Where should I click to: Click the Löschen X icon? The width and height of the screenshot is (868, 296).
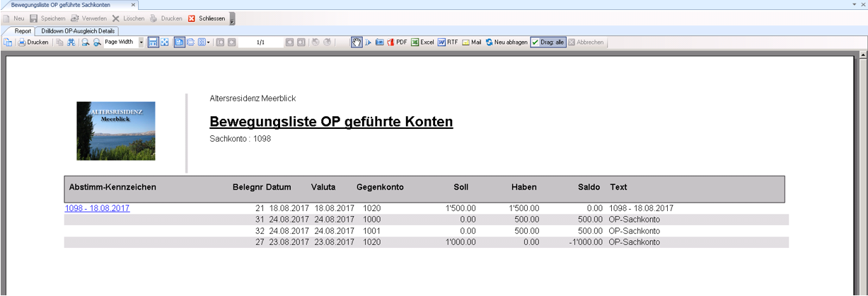coord(115,18)
